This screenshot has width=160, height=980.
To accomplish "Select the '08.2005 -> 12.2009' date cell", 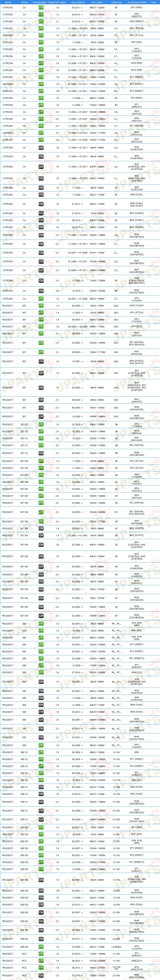I will pyautogui.click(x=78, y=326).
